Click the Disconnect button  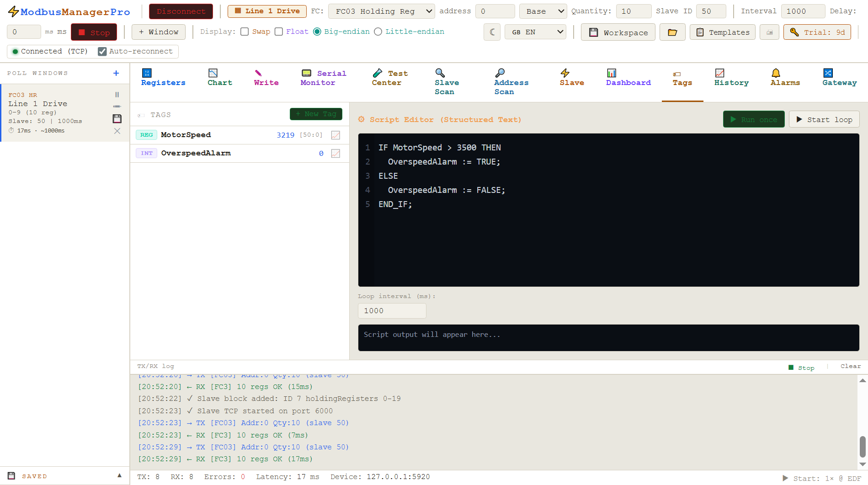coord(181,11)
